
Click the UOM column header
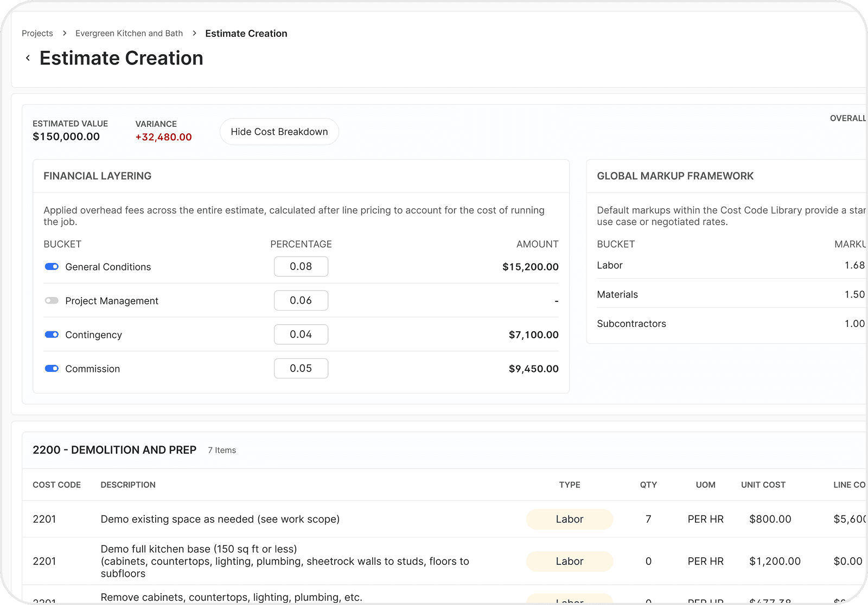pyautogui.click(x=706, y=485)
